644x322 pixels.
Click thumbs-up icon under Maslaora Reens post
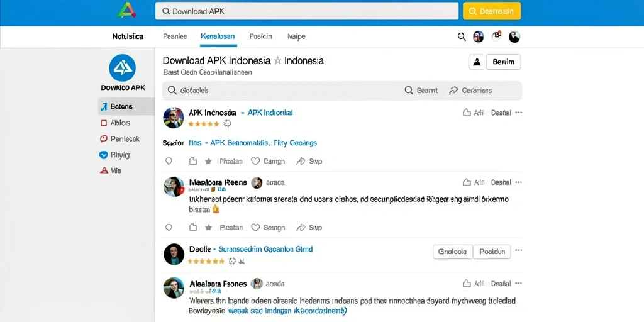pyautogui.click(x=193, y=228)
